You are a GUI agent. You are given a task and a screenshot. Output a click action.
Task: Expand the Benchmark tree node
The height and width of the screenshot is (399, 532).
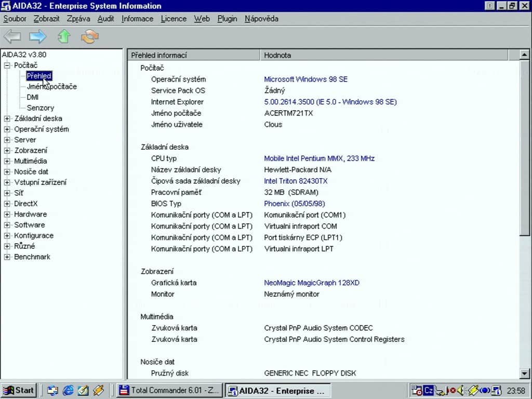point(7,257)
